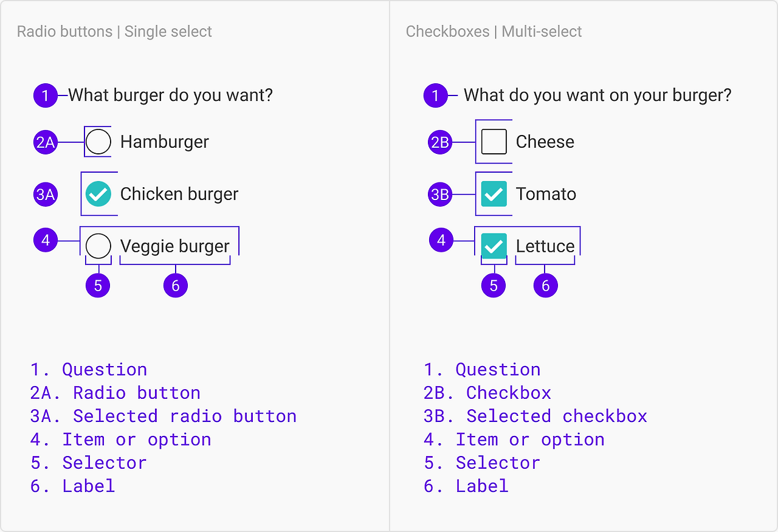Image resolution: width=778 pixels, height=532 pixels.
Task: Click the Cheese label text
Action: 545,142
